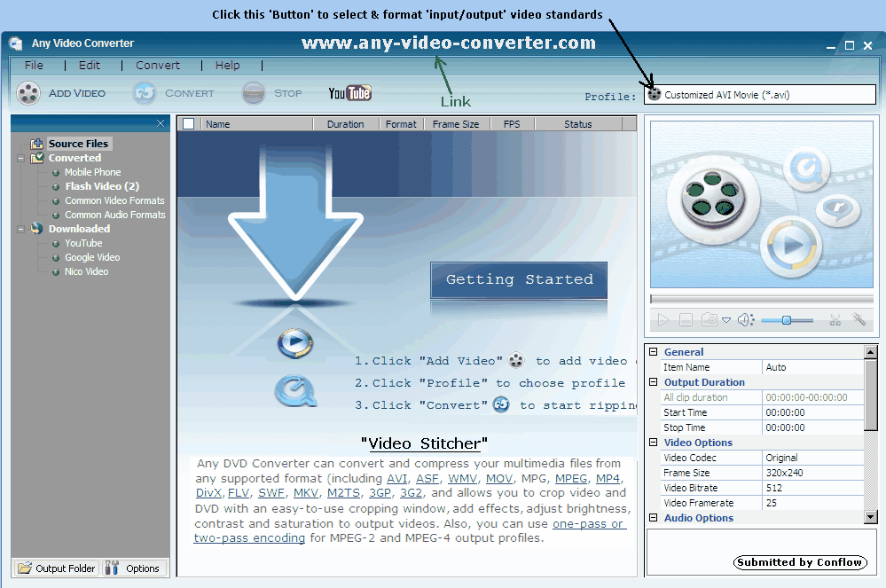This screenshot has width=886, height=588.
Task: Click the Frame Size value 320x240
Action: pos(812,472)
